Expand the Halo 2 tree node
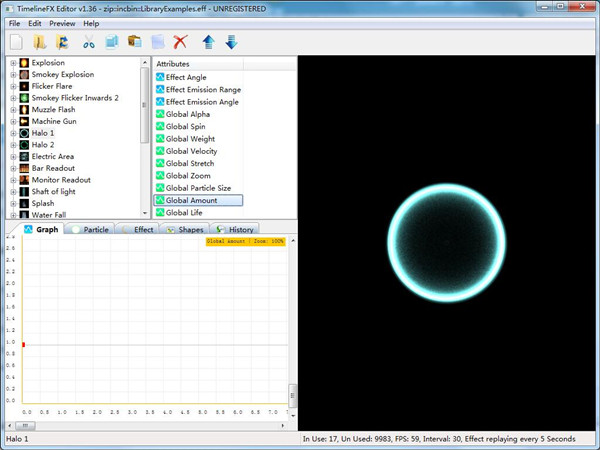Image resolution: width=600 pixels, height=450 pixels. [x=13, y=145]
